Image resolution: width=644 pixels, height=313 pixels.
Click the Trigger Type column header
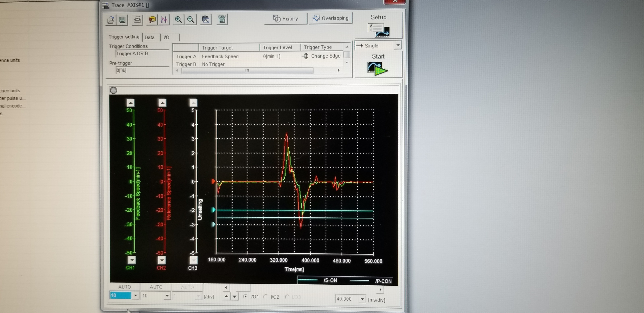(x=322, y=47)
